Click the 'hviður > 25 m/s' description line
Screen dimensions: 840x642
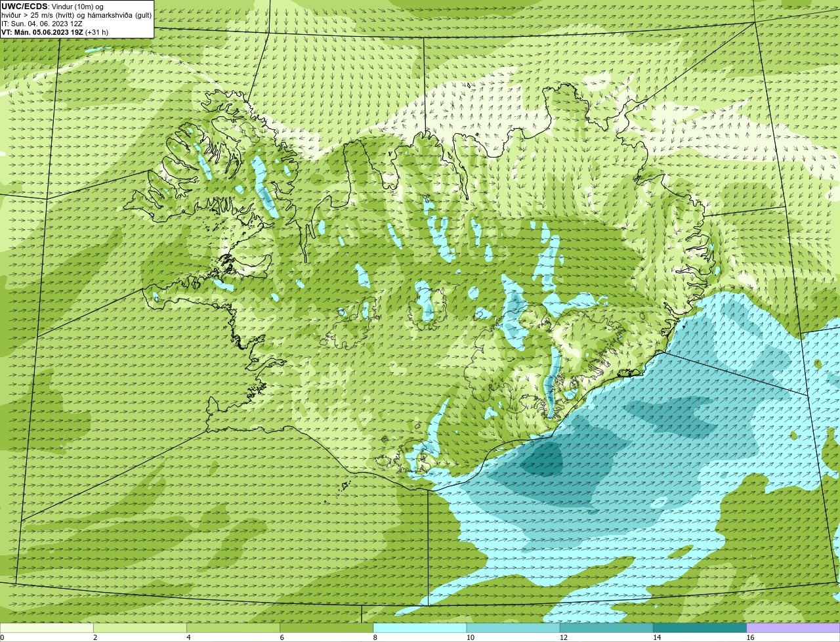click(x=76, y=15)
